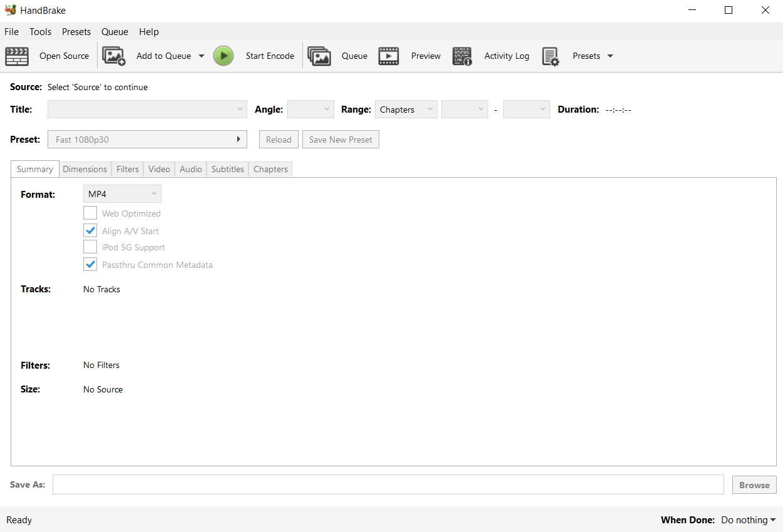
Task: Open the Presets panel
Action: (x=586, y=56)
